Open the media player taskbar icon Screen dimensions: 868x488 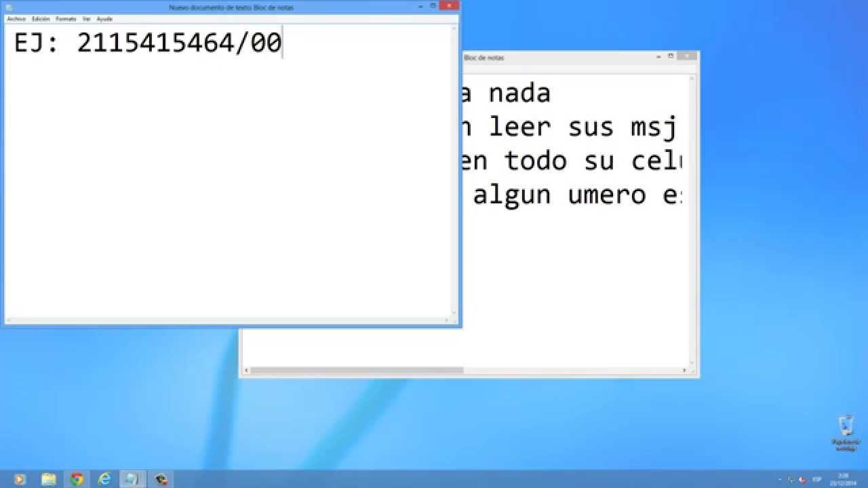point(20,479)
